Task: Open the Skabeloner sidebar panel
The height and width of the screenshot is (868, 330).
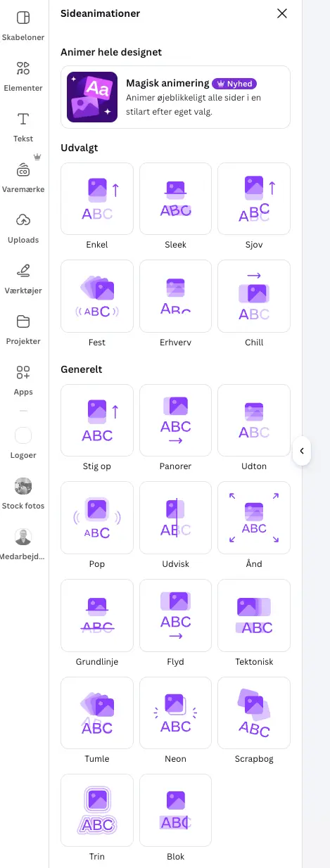Action: point(23,25)
